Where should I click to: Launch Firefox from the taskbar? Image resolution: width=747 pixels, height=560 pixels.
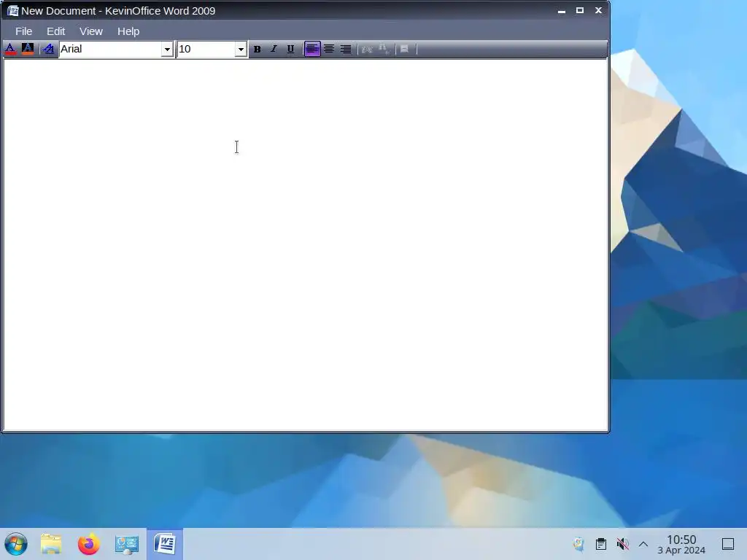pos(88,544)
